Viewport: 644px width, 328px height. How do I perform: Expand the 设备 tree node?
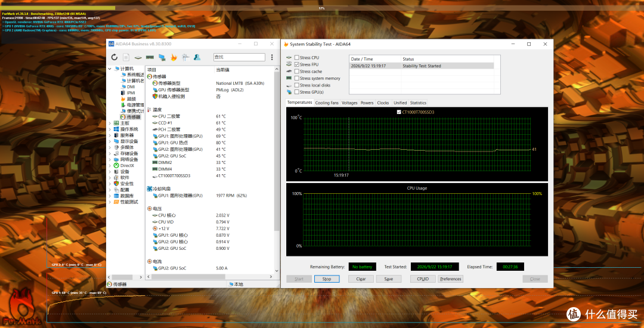(x=110, y=172)
